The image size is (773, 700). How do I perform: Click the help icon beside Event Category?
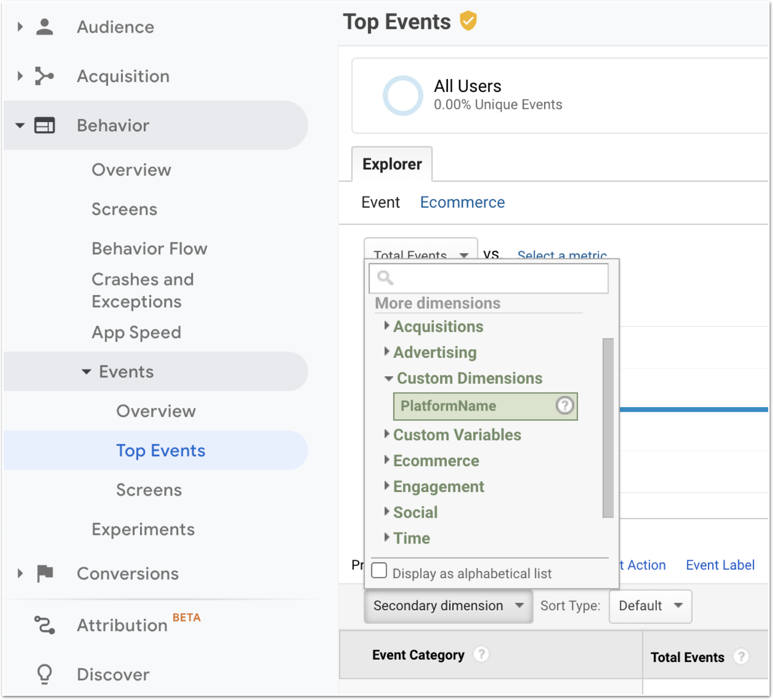(x=481, y=654)
